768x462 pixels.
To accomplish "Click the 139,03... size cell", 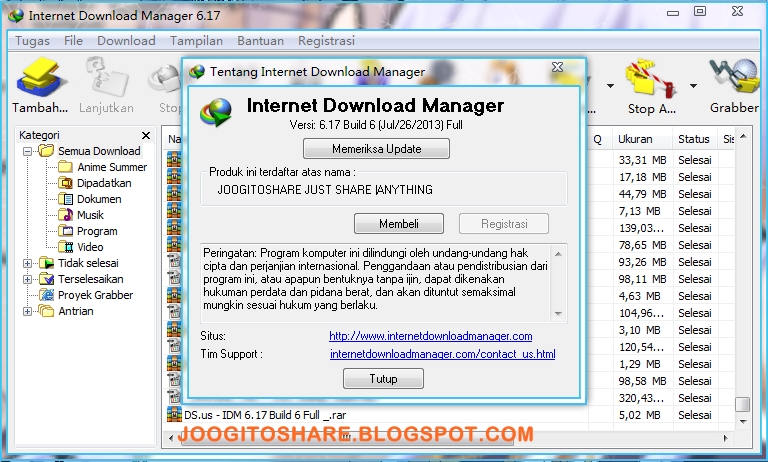I will pos(642,228).
